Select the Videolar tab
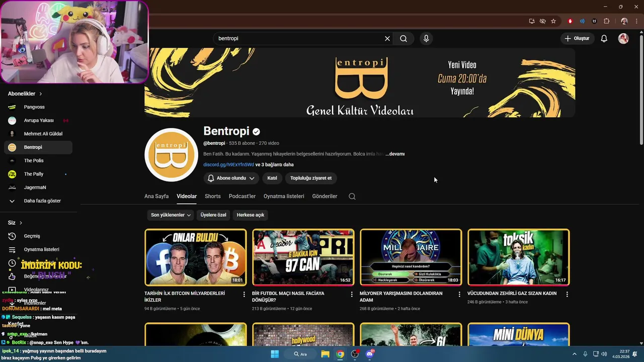Viewport: 644px width, 362px height. pyautogui.click(x=187, y=196)
